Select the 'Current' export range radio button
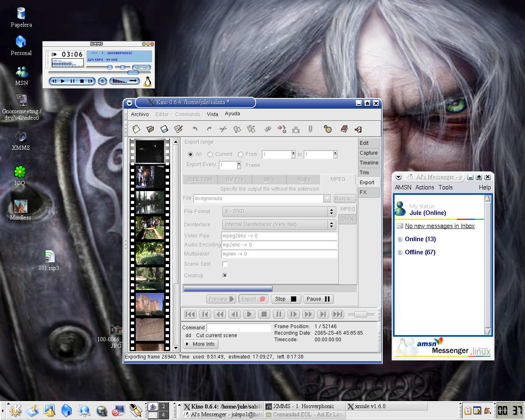Screen dimensions: 525x420 (210, 155)
